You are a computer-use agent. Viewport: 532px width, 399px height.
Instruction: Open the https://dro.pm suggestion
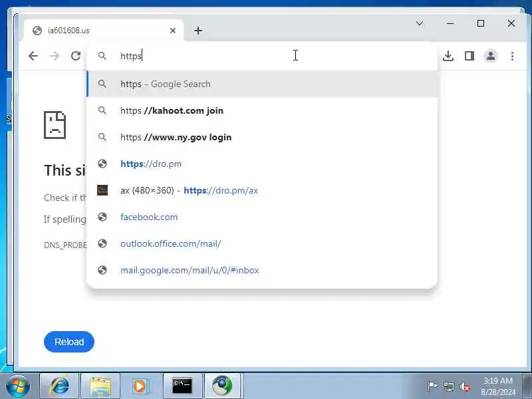coord(262,164)
